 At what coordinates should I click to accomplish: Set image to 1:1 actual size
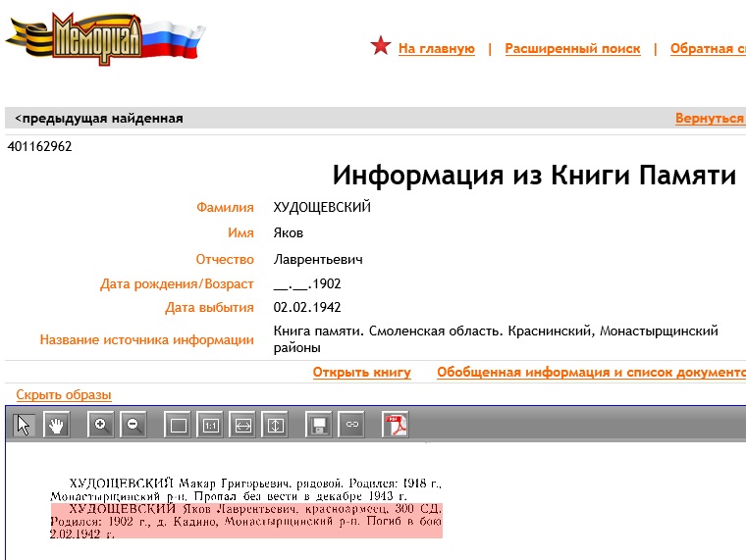point(210,425)
